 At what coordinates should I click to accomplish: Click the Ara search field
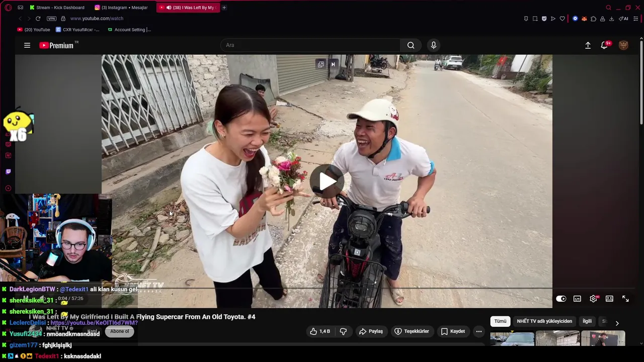point(310,45)
